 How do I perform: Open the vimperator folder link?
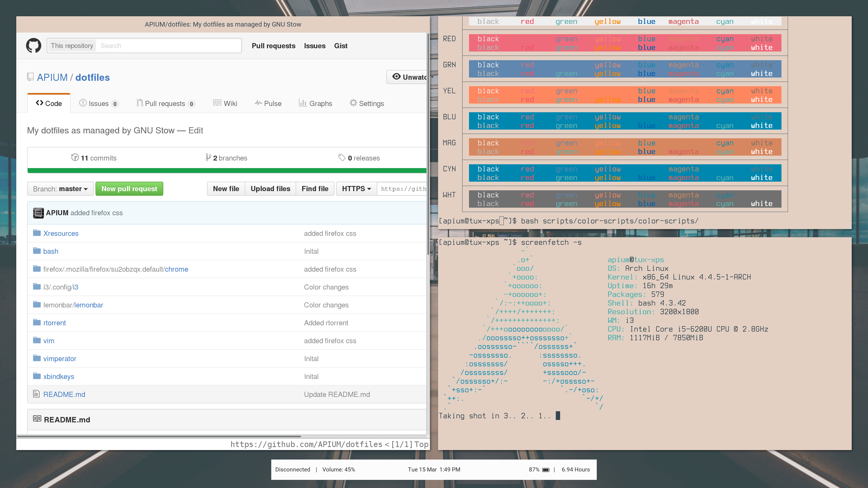point(60,359)
